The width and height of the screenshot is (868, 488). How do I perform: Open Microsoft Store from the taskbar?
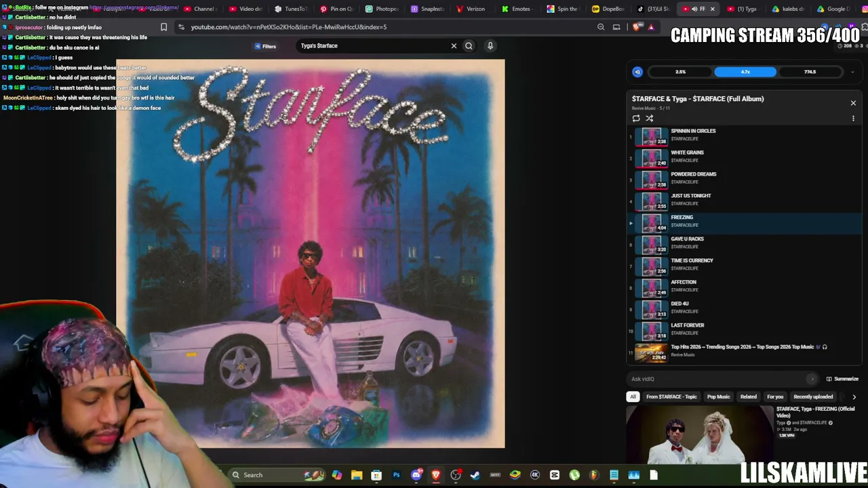point(376,475)
